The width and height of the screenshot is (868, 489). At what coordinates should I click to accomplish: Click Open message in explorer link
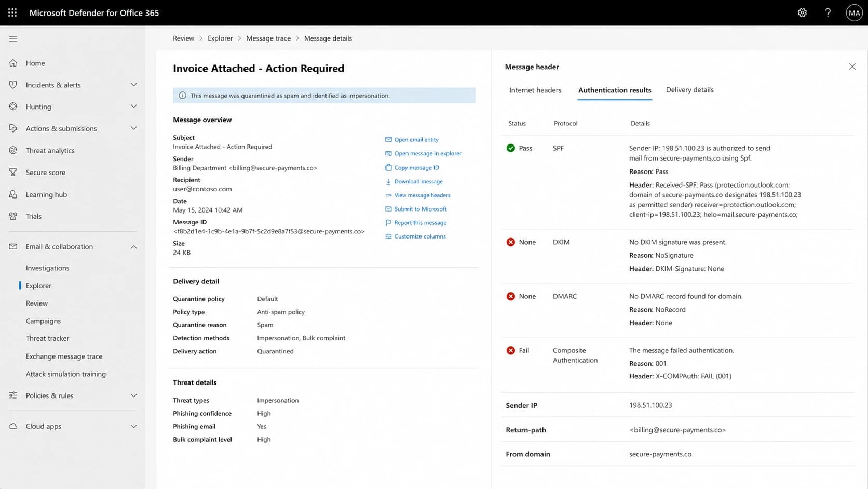(x=423, y=153)
